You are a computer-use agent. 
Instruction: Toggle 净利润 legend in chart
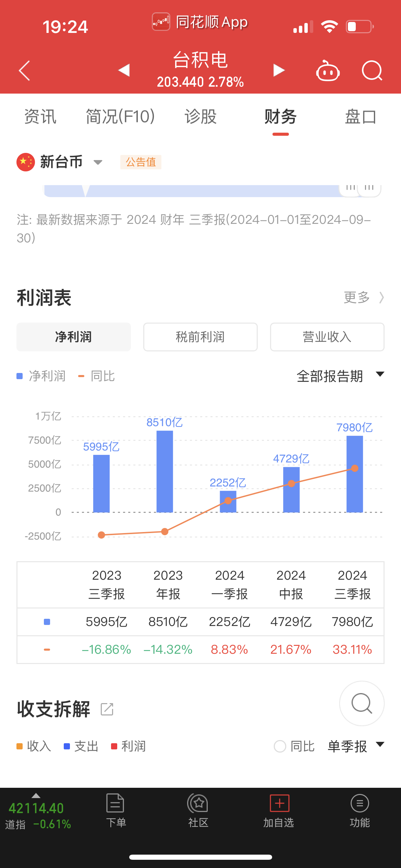click(41, 376)
